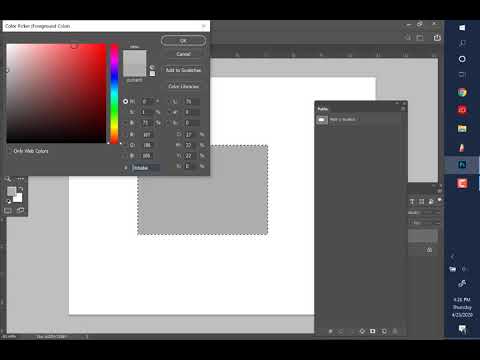Select the Work Path entry
Viewport: 480px width, 360px height.
tap(359, 120)
